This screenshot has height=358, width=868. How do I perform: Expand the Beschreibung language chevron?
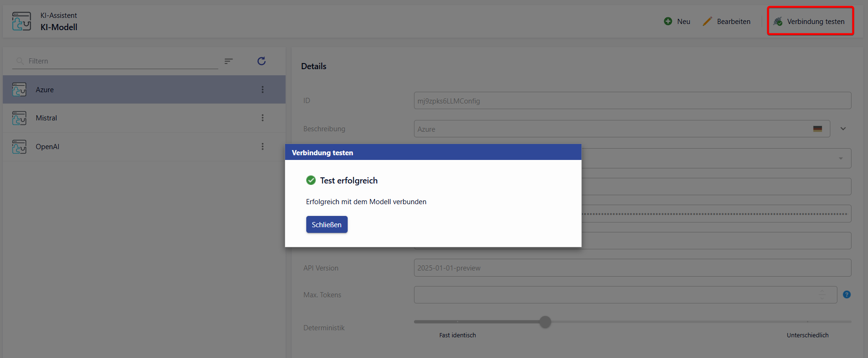point(843,129)
